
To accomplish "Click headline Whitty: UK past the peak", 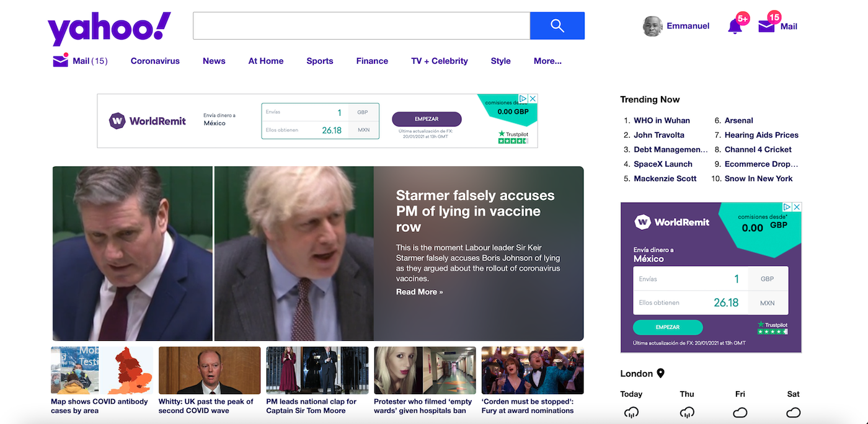I will (x=206, y=406).
